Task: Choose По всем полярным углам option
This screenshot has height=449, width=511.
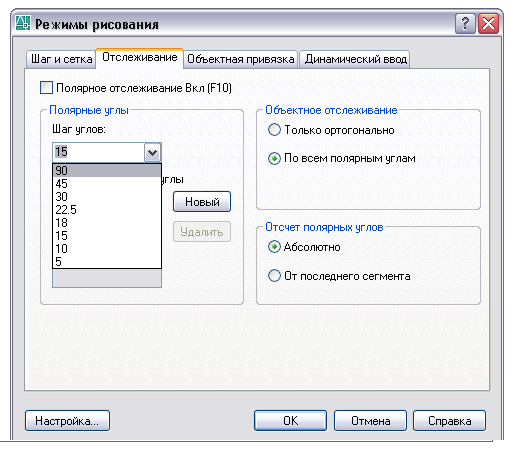Action: (274, 158)
